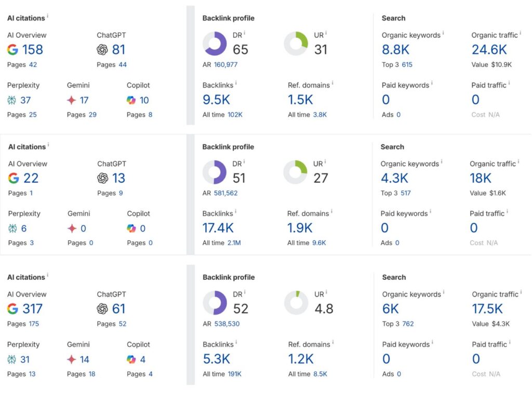Click the Top 3 count of 762
This screenshot has height=394, width=532.
pos(408,324)
